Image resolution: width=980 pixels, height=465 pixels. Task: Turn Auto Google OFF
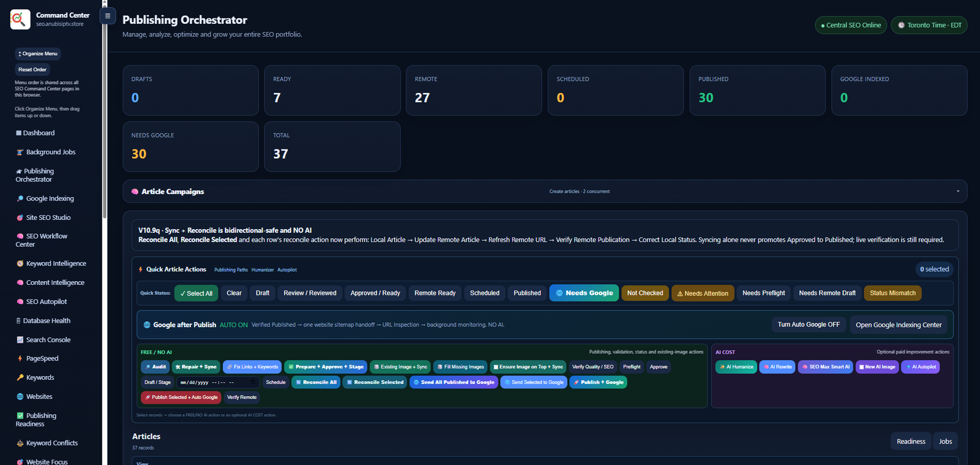click(809, 325)
